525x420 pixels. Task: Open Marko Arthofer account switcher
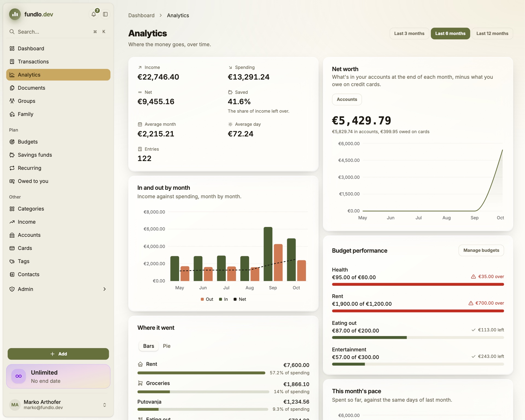[x=58, y=405]
